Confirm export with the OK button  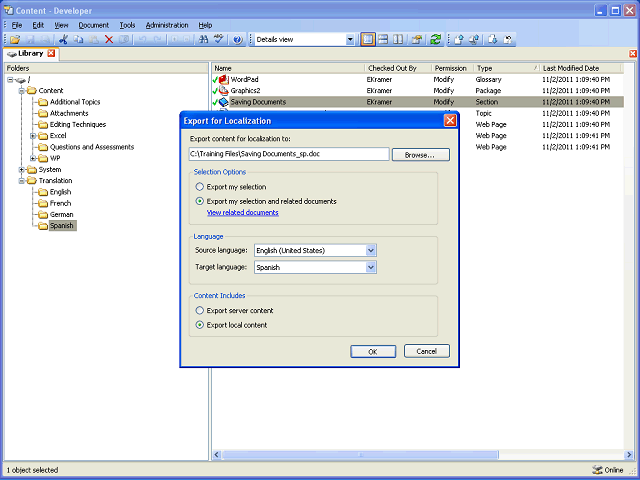(373, 352)
